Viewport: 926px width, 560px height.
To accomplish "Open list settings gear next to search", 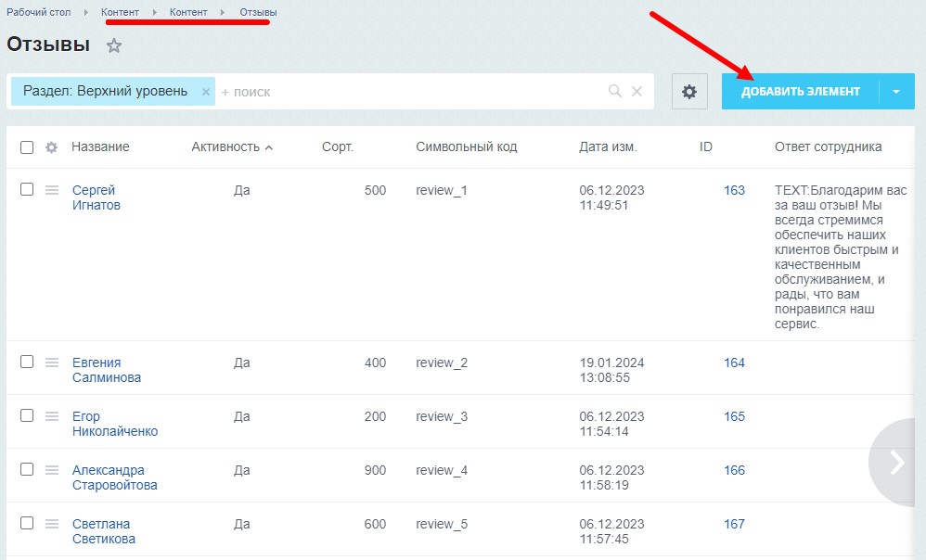I will coord(688,92).
